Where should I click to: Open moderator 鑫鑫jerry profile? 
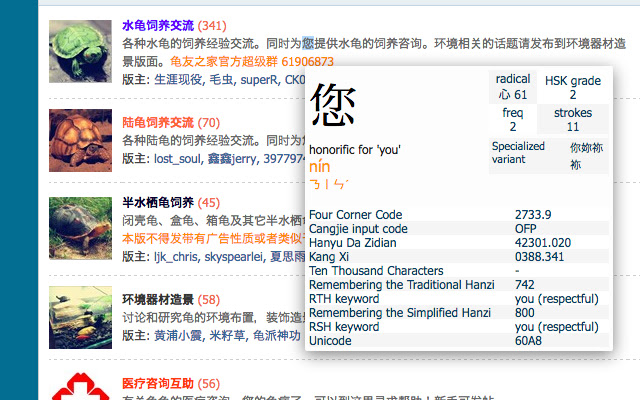[231, 159]
